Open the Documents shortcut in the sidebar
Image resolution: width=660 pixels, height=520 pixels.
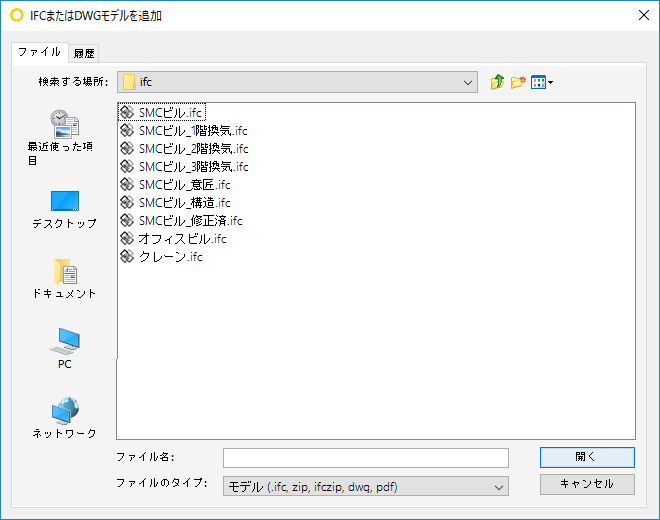(x=64, y=278)
